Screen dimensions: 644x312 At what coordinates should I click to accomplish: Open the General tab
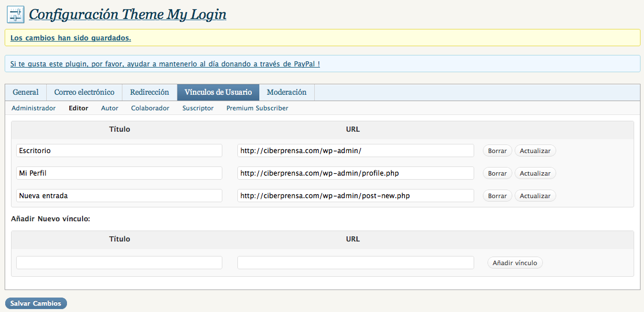[x=25, y=92]
